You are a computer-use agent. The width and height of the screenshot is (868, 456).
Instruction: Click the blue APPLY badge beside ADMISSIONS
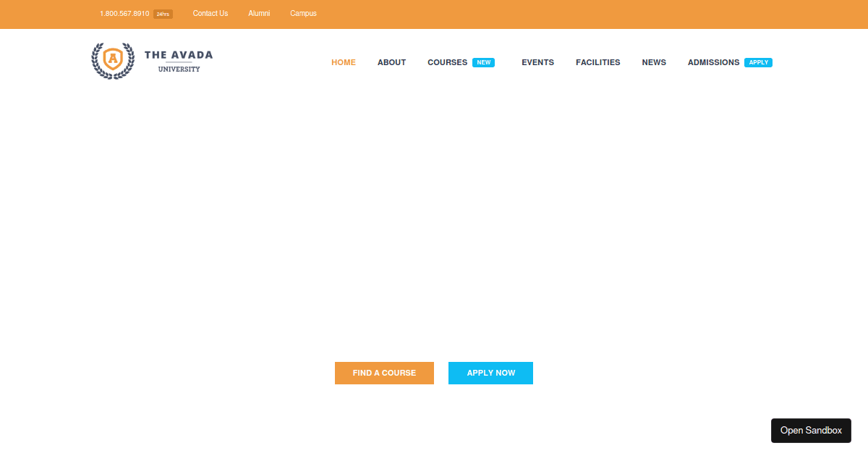pyautogui.click(x=758, y=62)
